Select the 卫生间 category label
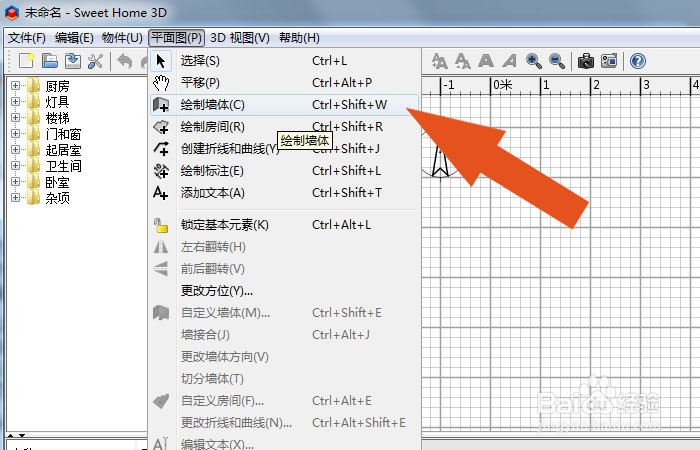Viewport: 700px width, 450px height. [x=63, y=166]
